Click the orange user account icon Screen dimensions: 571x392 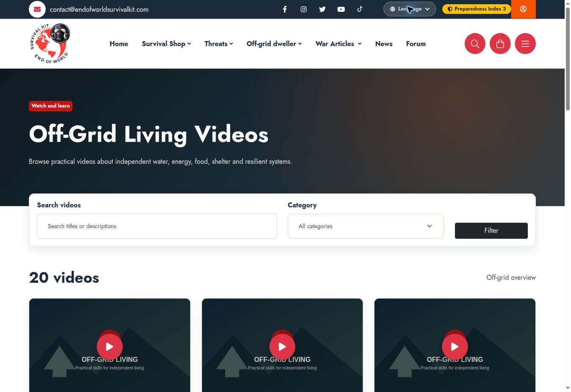pyautogui.click(x=523, y=9)
